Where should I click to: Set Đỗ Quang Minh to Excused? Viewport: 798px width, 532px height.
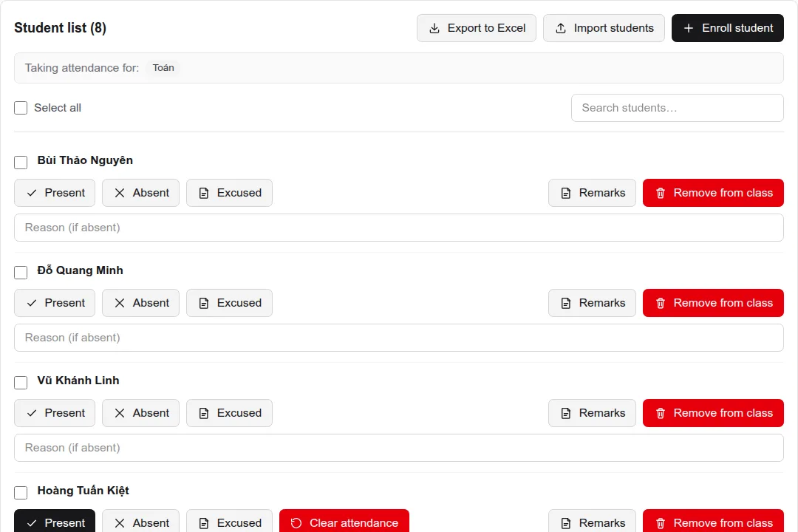click(x=229, y=303)
